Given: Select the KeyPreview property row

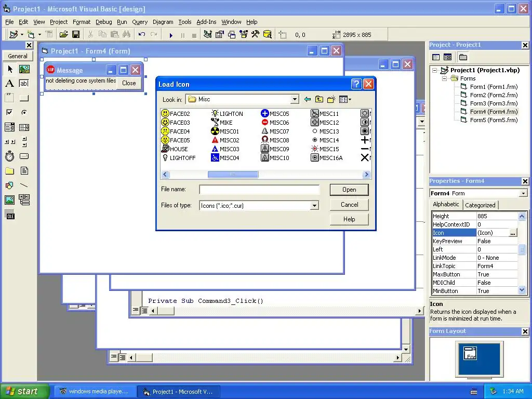Looking at the screenshot, I should (x=474, y=241).
